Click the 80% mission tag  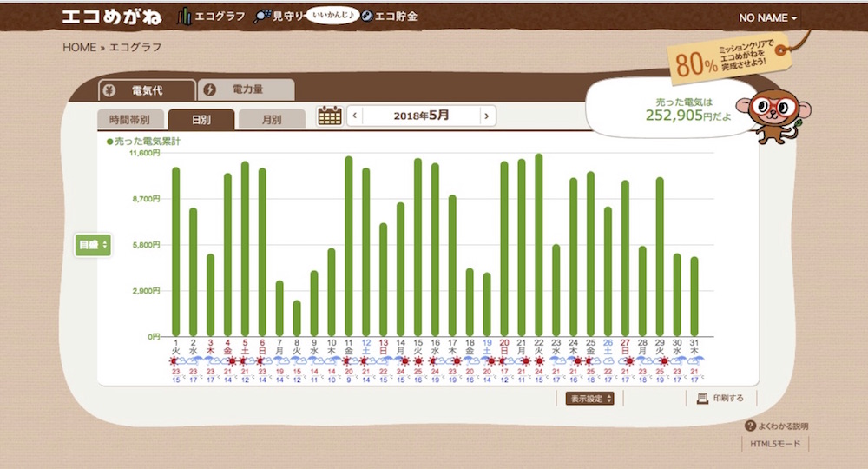[728, 59]
